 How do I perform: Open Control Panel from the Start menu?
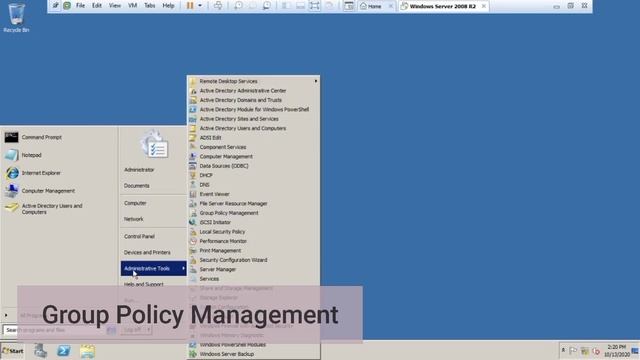pyautogui.click(x=139, y=236)
